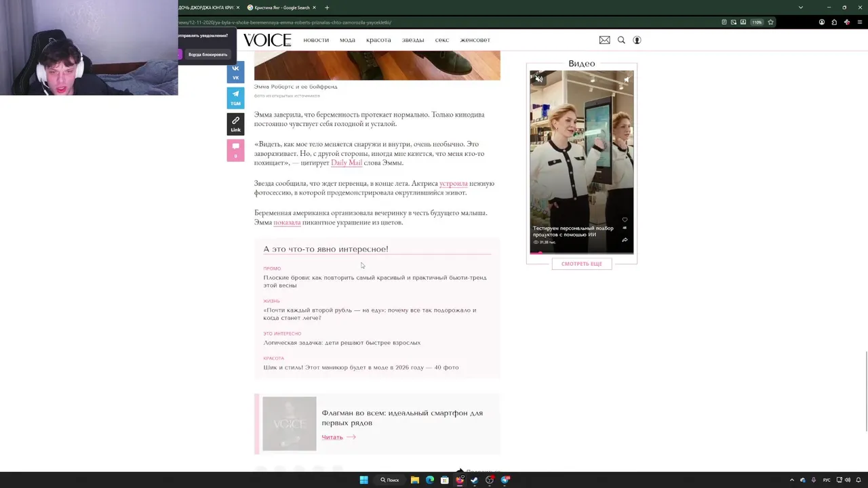The image size is (868, 488).
Task: Bookmark page with star icon in address bar
Action: tap(770, 22)
